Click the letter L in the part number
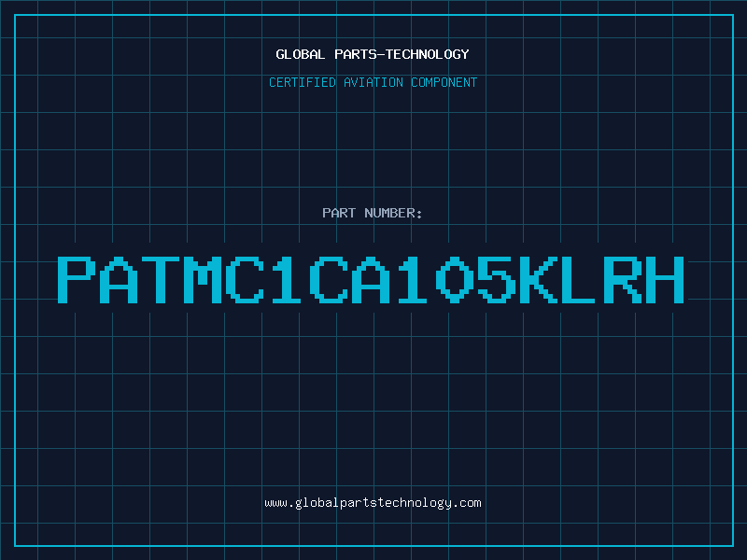 tap(578, 280)
